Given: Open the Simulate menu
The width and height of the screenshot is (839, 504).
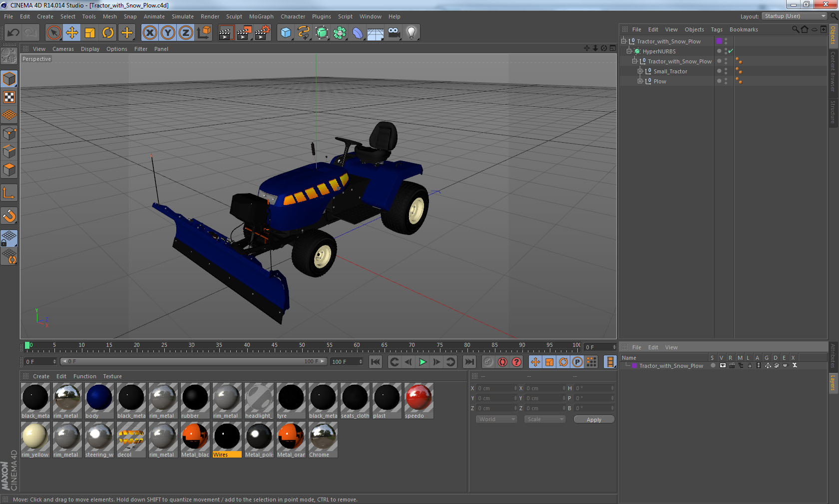Looking at the screenshot, I should 183,16.
